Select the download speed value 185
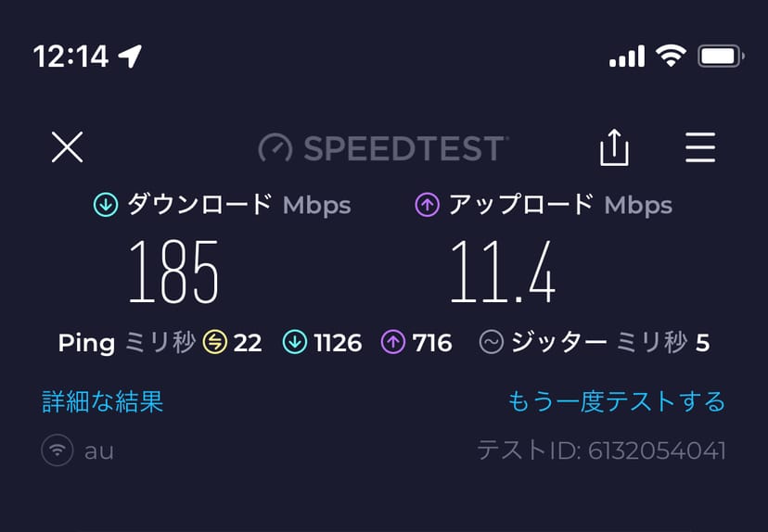768x532 pixels. (x=174, y=272)
